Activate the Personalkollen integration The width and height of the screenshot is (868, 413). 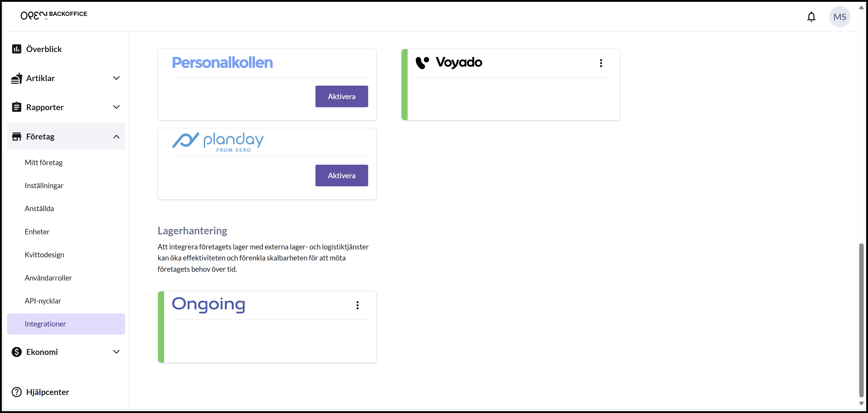[341, 96]
